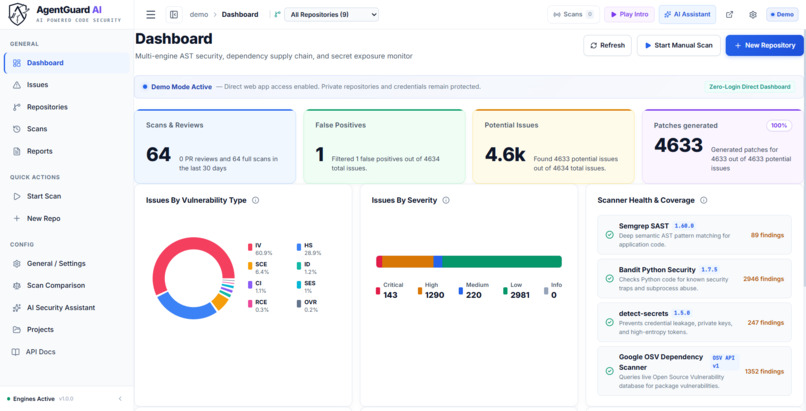Click the Google OSV Scanner check icon

(609, 371)
